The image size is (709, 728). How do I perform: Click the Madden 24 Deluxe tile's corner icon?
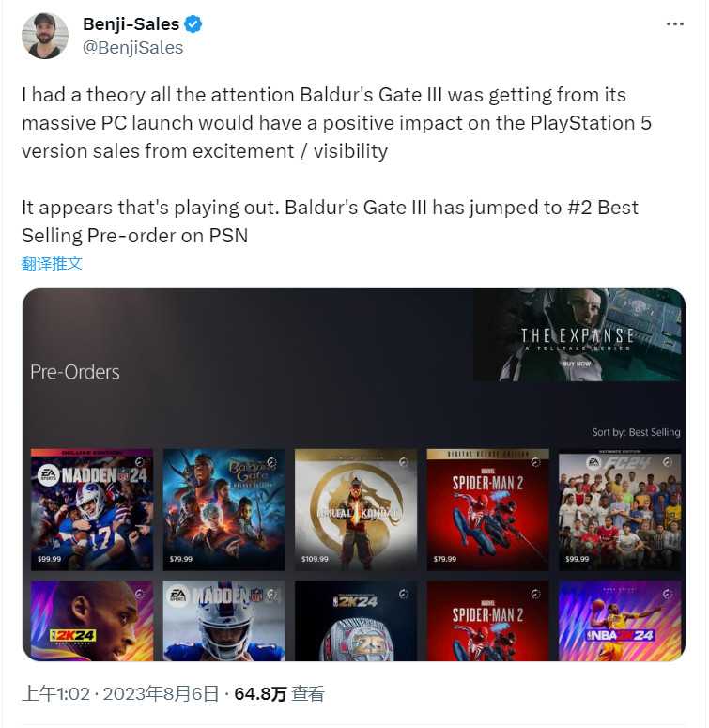[139, 462]
